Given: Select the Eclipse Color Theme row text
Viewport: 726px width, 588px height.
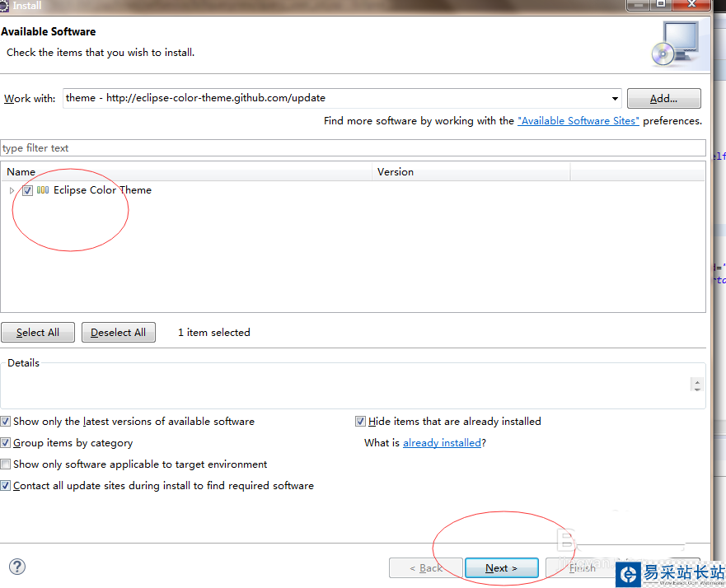Looking at the screenshot, I should 102,190.
